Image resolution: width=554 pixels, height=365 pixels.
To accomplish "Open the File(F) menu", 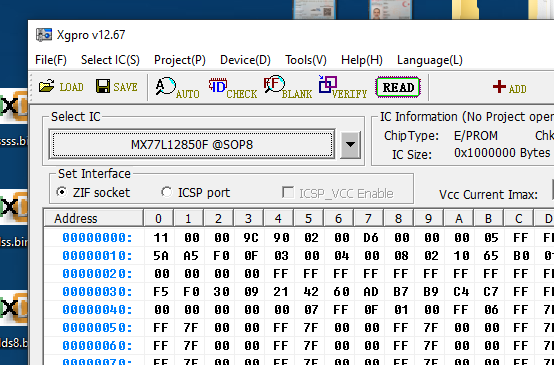I will [x=51, y=60].
